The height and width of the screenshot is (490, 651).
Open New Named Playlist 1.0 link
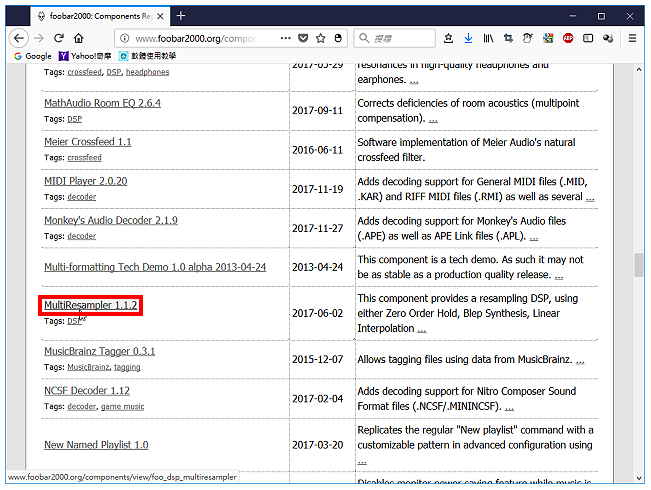pyautogui.click(x=96, y=445)
